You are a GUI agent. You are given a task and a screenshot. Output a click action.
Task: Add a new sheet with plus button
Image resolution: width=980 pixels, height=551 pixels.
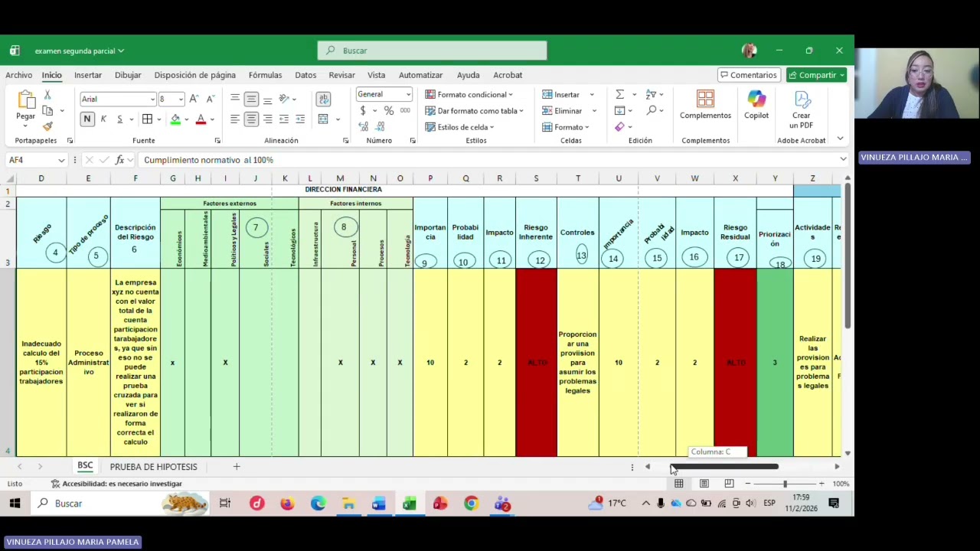(x=237, y=467)
